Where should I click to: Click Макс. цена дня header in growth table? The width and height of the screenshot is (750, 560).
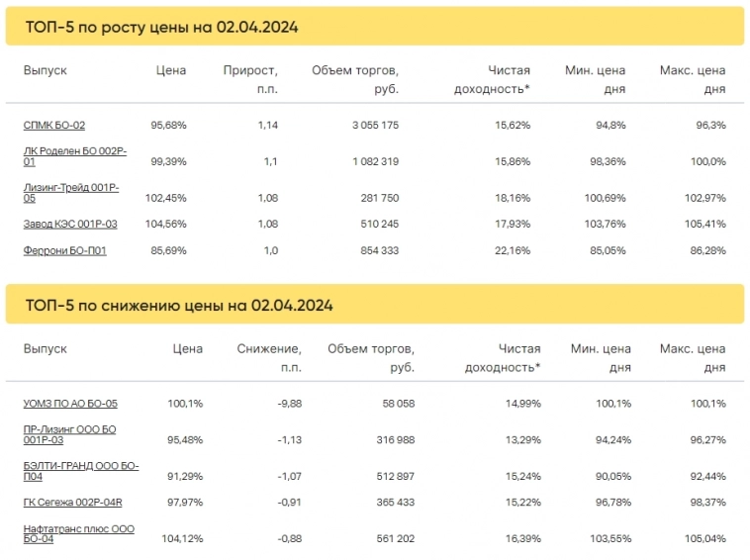[693, 79]
